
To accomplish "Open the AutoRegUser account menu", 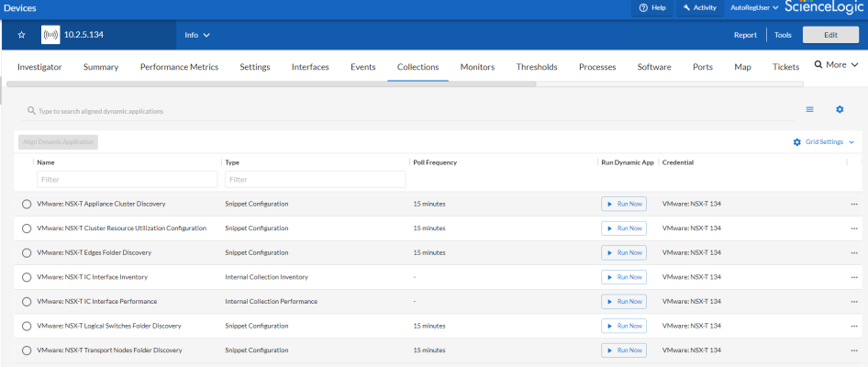I will point(754,7).
